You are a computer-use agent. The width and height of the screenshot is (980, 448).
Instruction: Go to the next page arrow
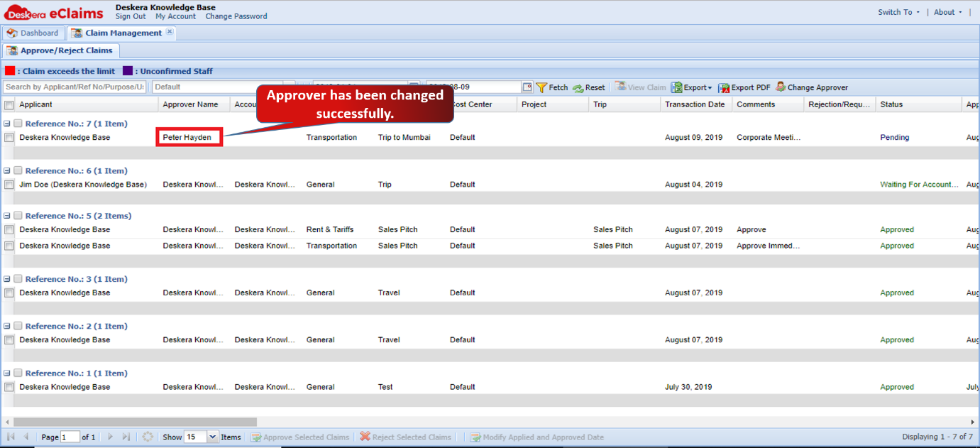pyautogui.click(x=110, y=437)
